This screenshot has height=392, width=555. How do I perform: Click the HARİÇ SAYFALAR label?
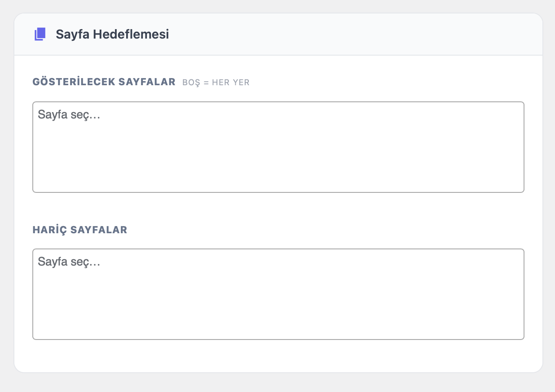click(x=80, y=230)
